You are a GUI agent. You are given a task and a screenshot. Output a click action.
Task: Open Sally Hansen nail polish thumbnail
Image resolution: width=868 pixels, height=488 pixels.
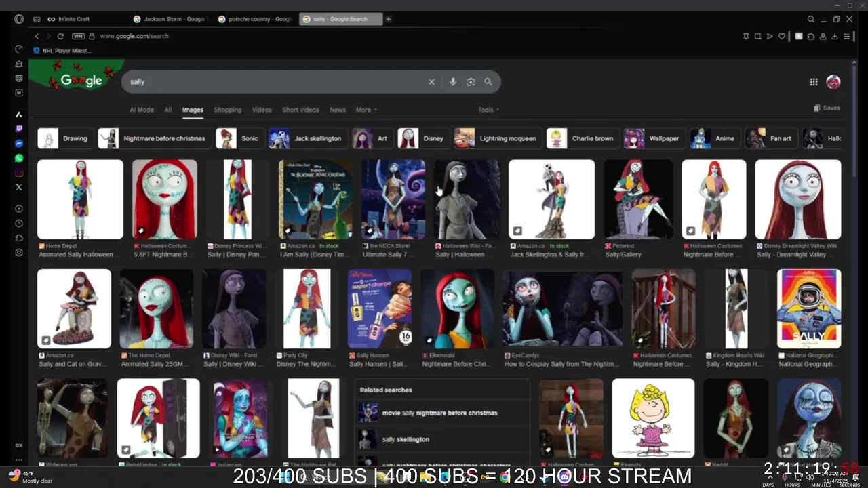pos(380,309)
